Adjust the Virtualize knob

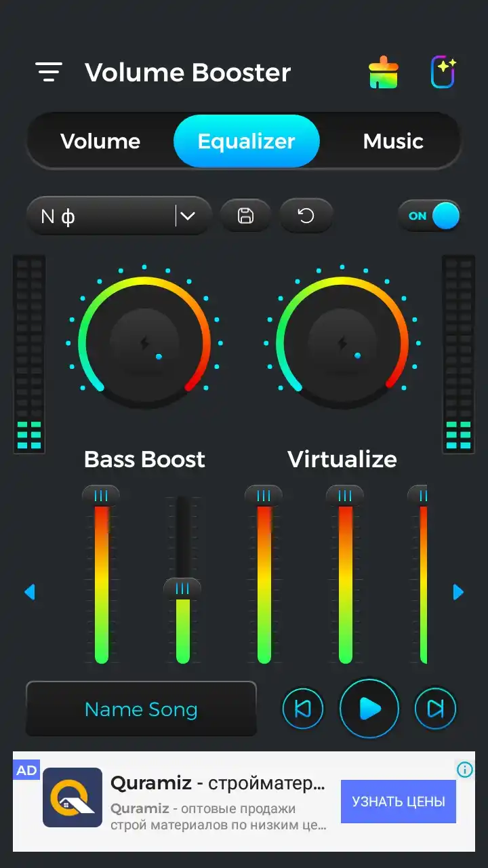[x=342, y=342]
